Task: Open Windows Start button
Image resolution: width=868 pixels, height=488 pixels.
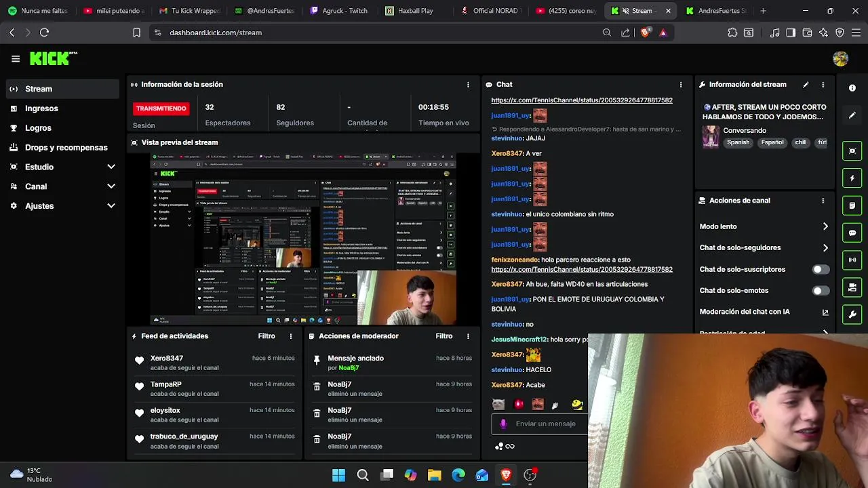Action: click(338, 475)
